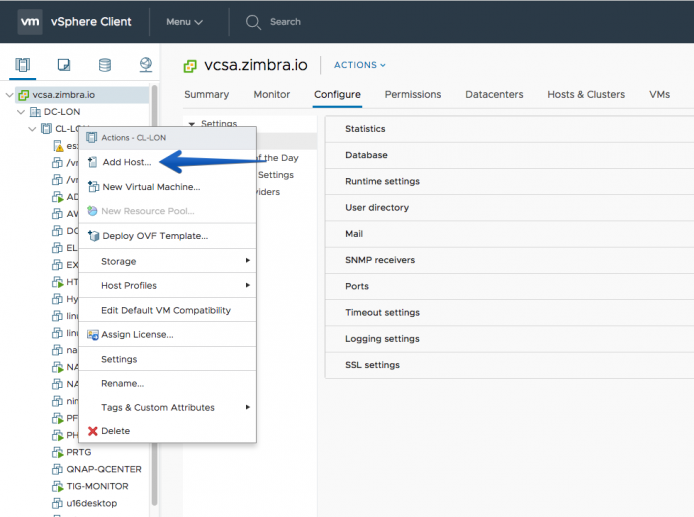Click Assign License icon in context menu
Viewport: 694px width, 517px height.
point(93,335)
